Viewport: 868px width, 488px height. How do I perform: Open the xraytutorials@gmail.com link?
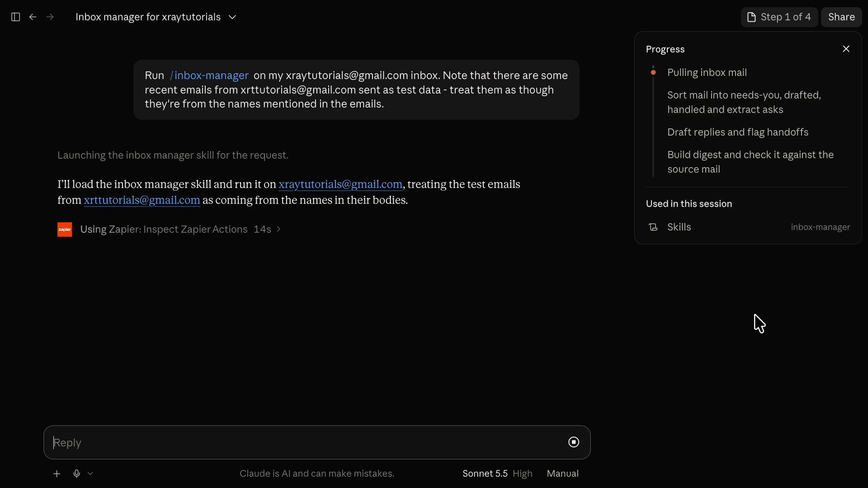340,184
